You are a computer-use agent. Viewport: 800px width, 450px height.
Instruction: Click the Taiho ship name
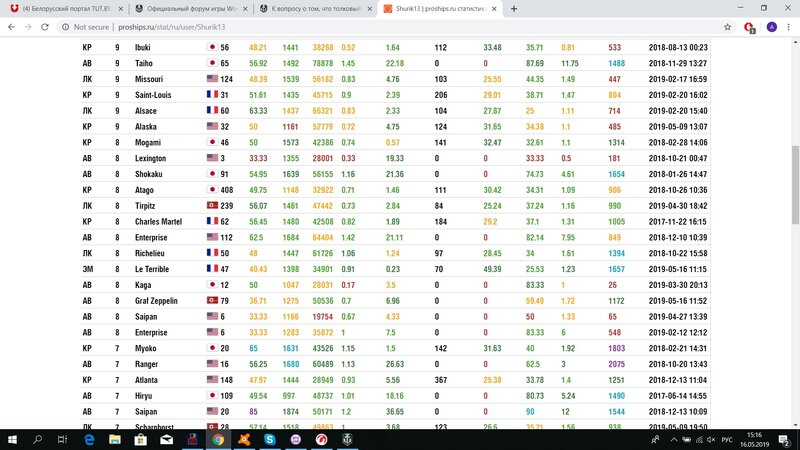(143, 63)
